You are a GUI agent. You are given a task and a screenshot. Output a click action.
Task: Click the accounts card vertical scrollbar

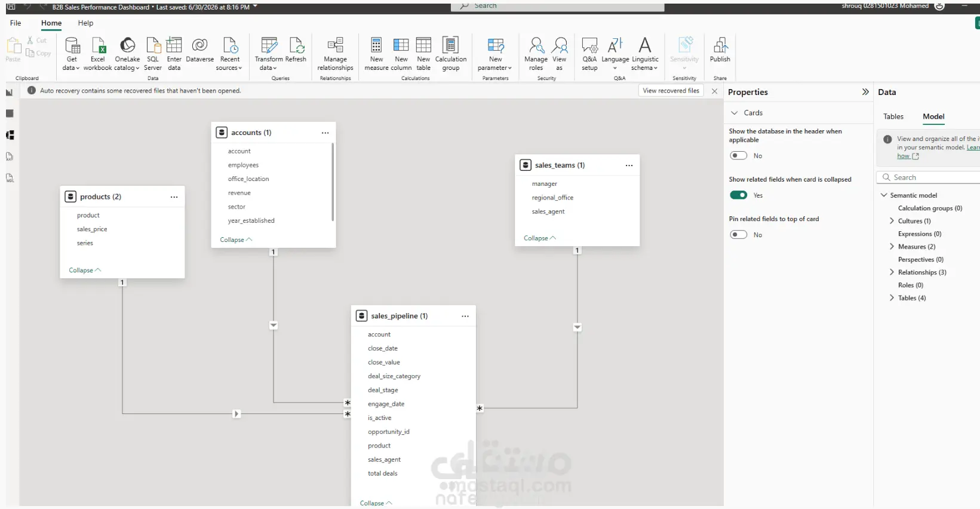(x=333, y=182)
